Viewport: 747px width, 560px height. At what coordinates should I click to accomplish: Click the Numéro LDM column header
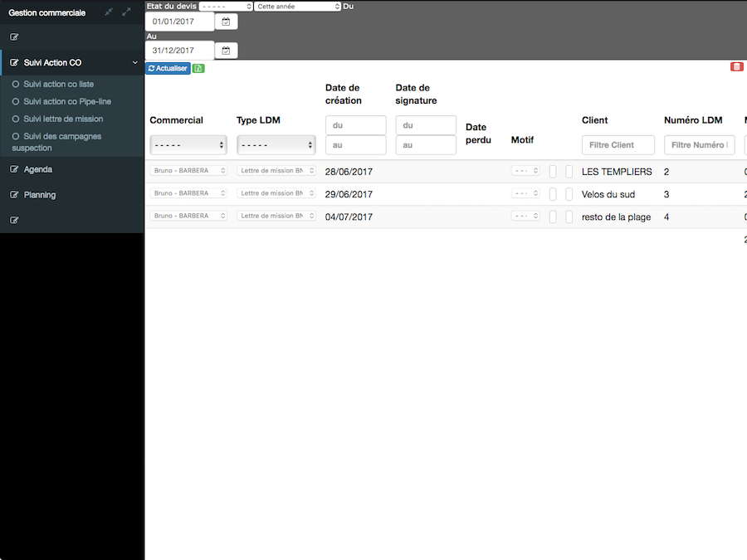(x=693, y=120)
